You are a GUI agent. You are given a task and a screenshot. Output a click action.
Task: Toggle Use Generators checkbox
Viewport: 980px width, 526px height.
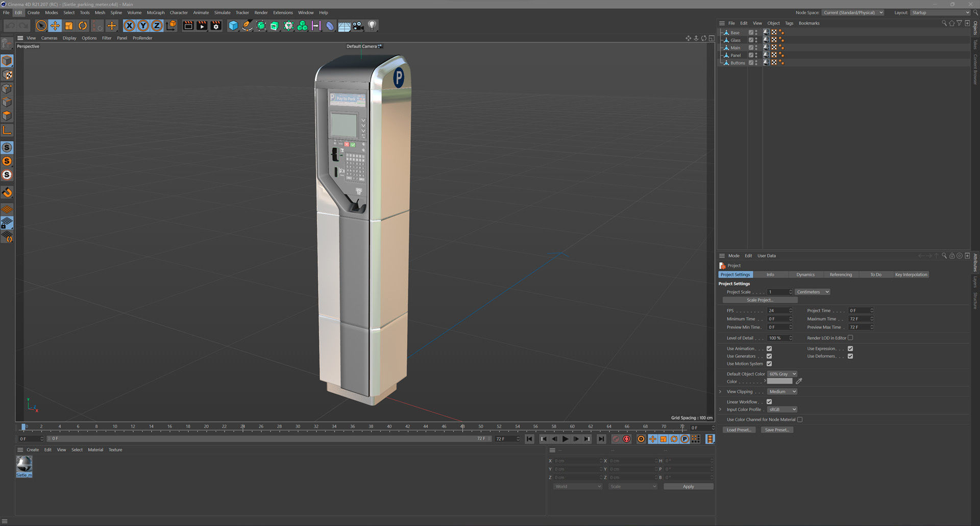point(769,356)
